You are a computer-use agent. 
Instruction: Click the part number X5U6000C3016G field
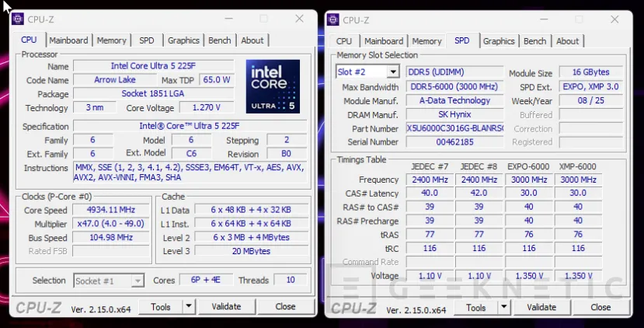click(x=454, y=128)
